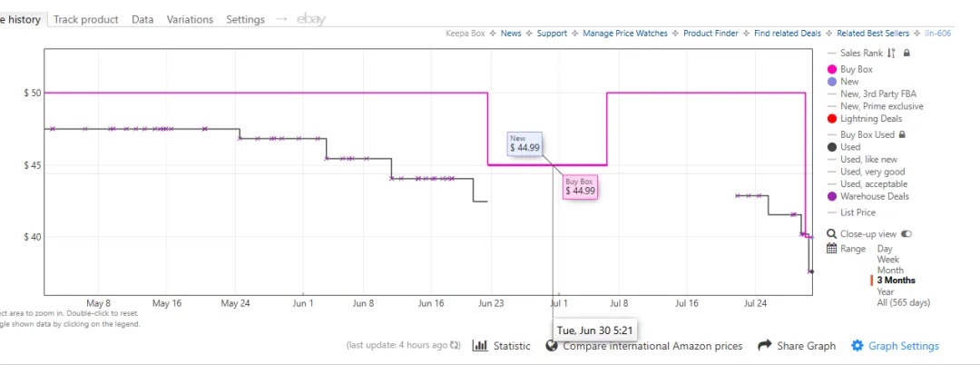Open the Variations tab

click(x=190, y=19)
